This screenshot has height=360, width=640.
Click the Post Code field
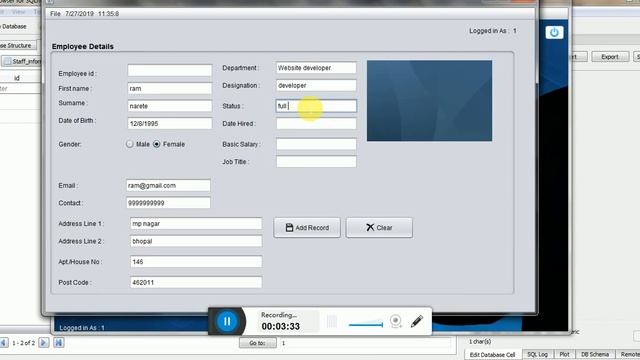[x=196, y=282]
